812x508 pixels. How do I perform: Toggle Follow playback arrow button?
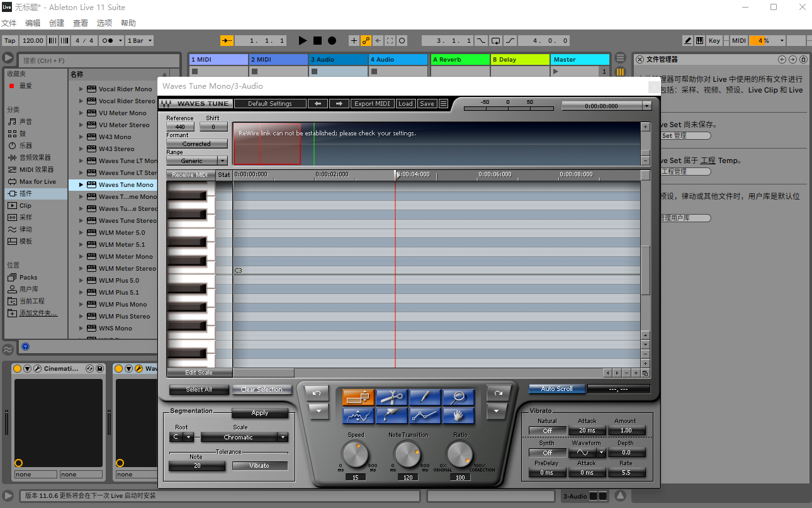227,40
